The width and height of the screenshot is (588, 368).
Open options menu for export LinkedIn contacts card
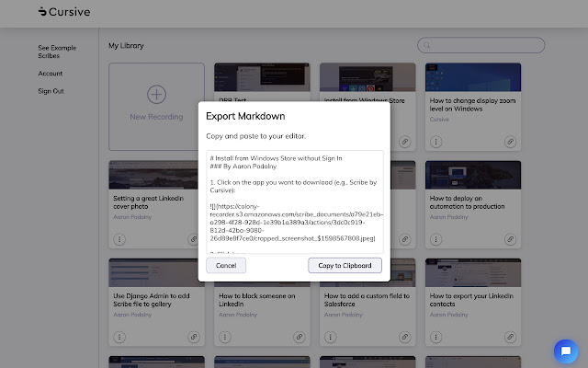435,338
